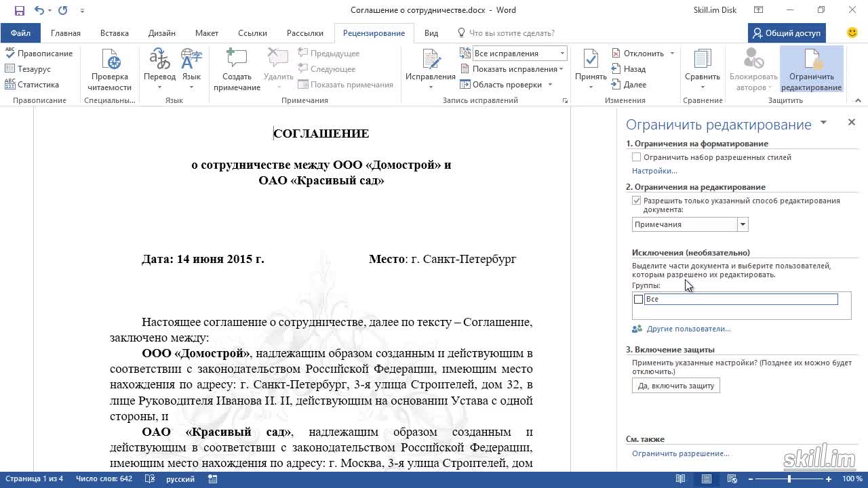Open the task pane options arrow

pyautogui.click(x=823, y=123)
